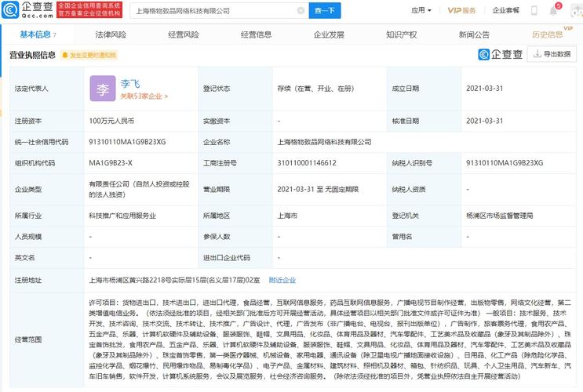Select 工商注册号 310110001146612 value
Viewport: 583px width, 392px height.
point(307,163)
